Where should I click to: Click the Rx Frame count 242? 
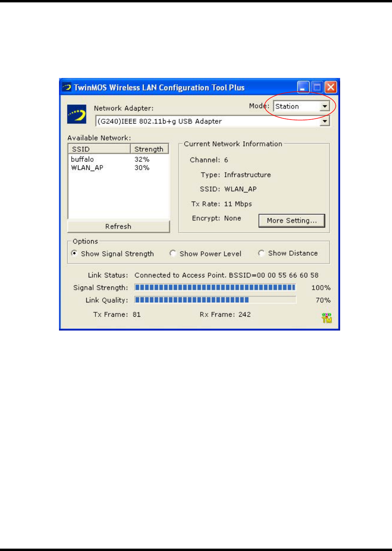pos(244,314)
